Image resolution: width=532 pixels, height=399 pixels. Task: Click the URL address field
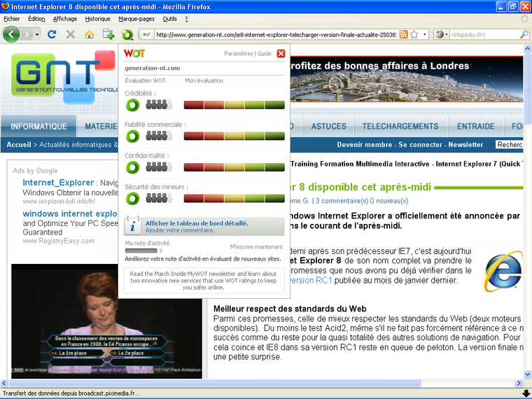276,34
